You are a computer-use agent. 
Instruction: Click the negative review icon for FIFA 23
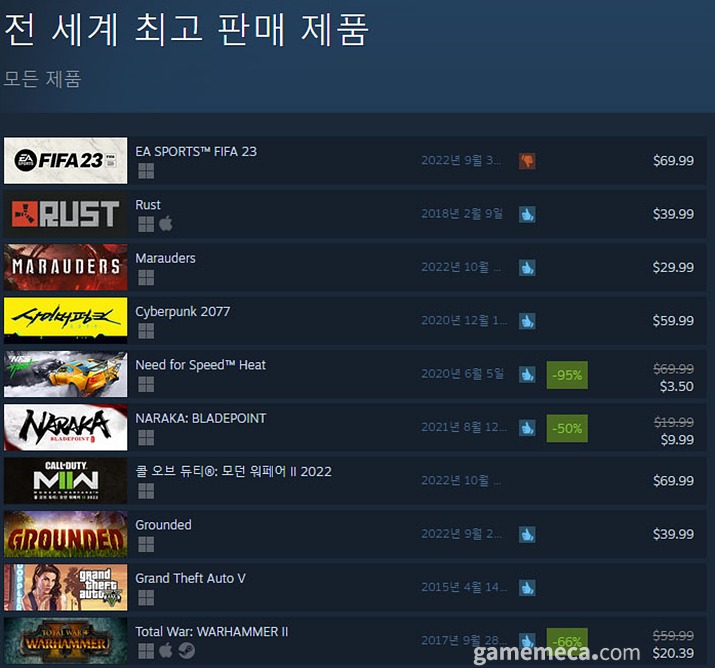click(x=527, y=161)
